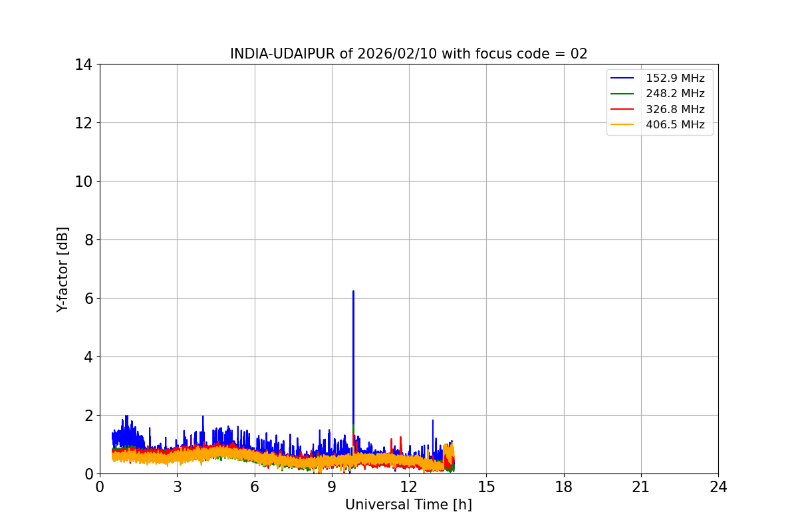
Task: Click the Y-factor [dB] axis label
Action: coord(63,269)
